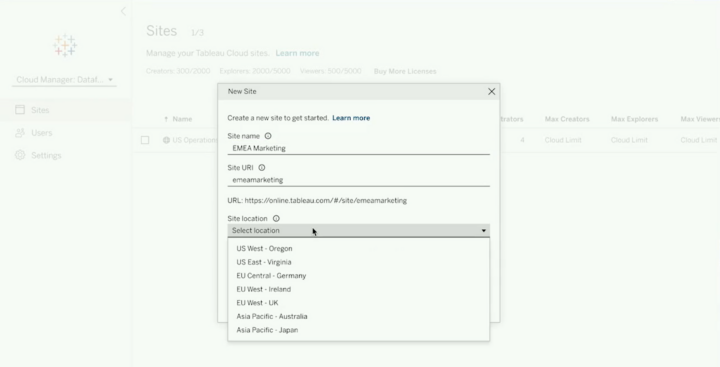The width and height of the screenshot is (720, 367).
Task: Follow the Learn more link under Sites heading
Action: 297,53
